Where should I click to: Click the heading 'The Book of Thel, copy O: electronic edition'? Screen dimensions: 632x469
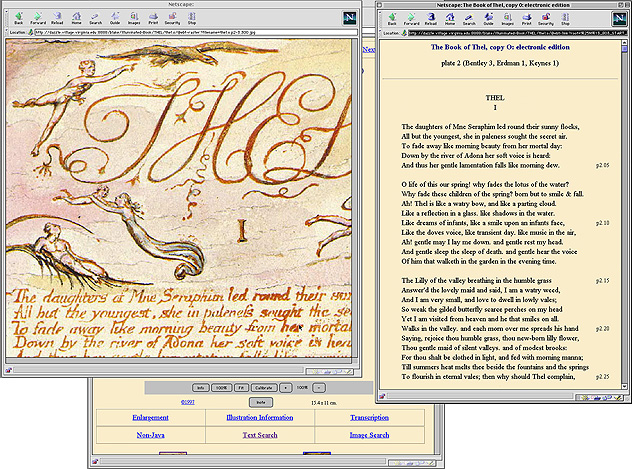(x=500, y=47)
